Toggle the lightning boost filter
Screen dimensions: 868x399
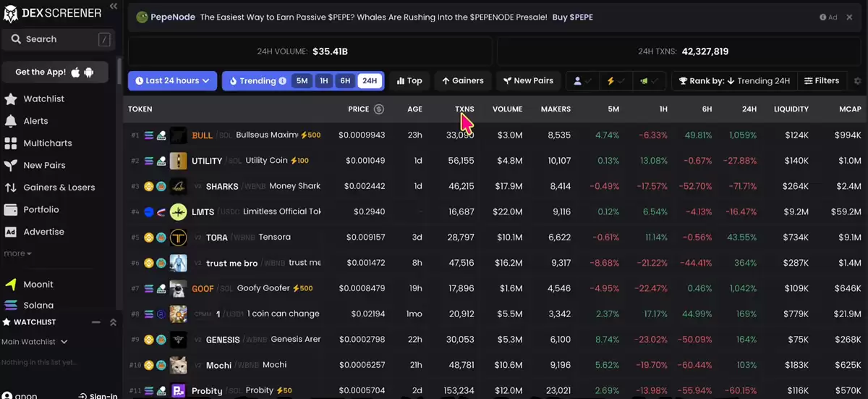(x=616, y=81)
